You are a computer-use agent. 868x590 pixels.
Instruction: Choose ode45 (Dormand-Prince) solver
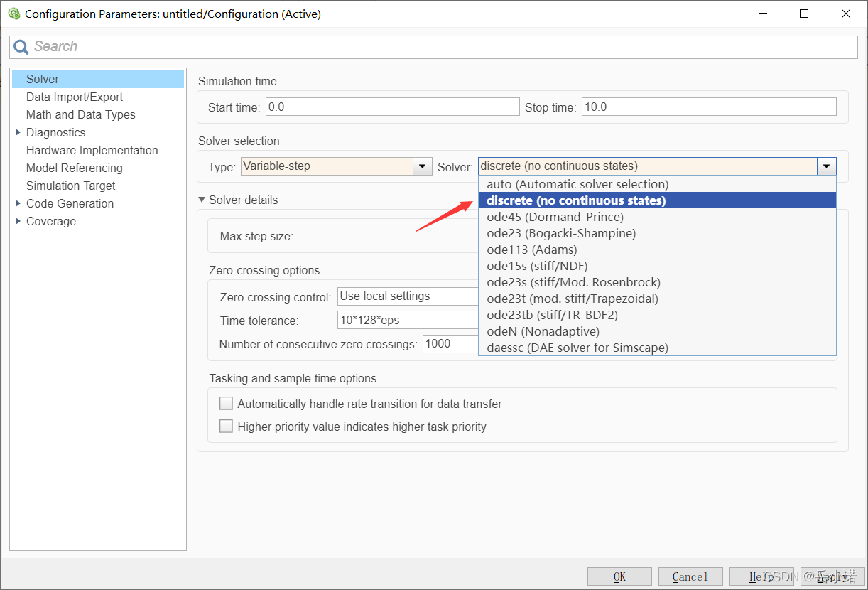click(657, 217)
